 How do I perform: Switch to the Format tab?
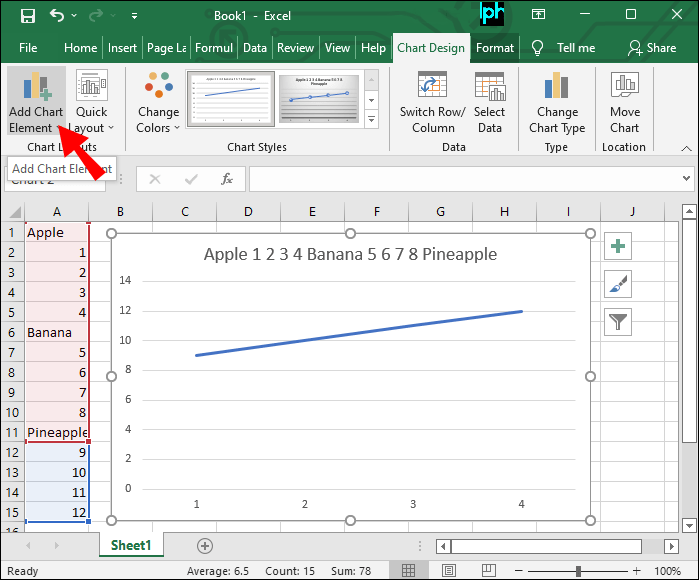[495, 48]
